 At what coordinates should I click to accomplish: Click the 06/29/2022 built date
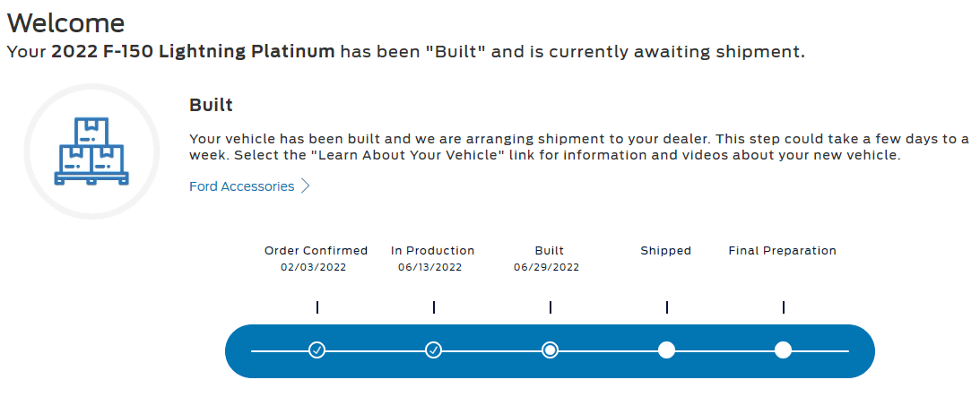pos(546,267)
